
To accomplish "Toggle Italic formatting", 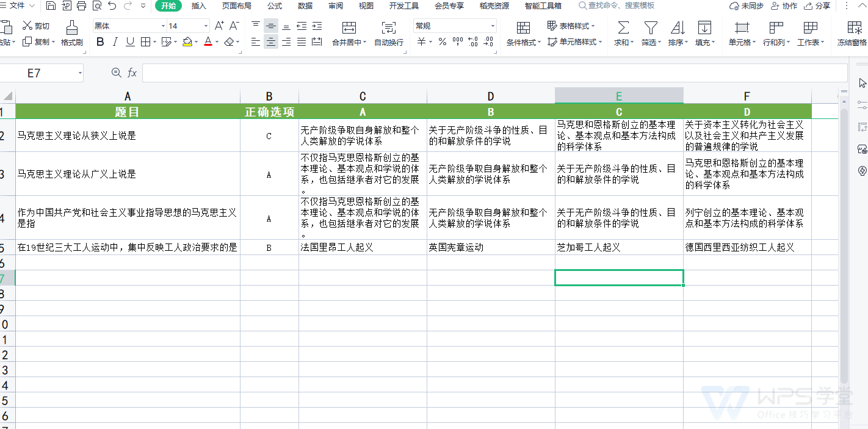I will (x=115, y=41).
